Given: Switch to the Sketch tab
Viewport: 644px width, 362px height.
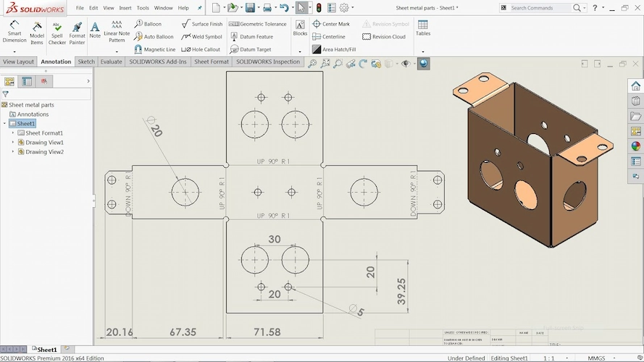Looking at the screenshot, I should [86, 62].
